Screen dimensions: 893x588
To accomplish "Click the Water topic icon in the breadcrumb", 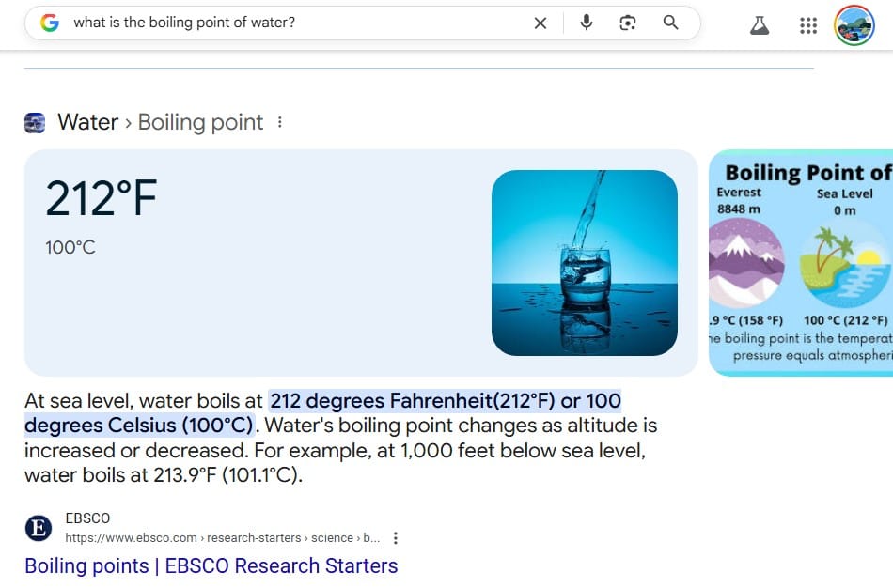I will [x=35, y=122].
